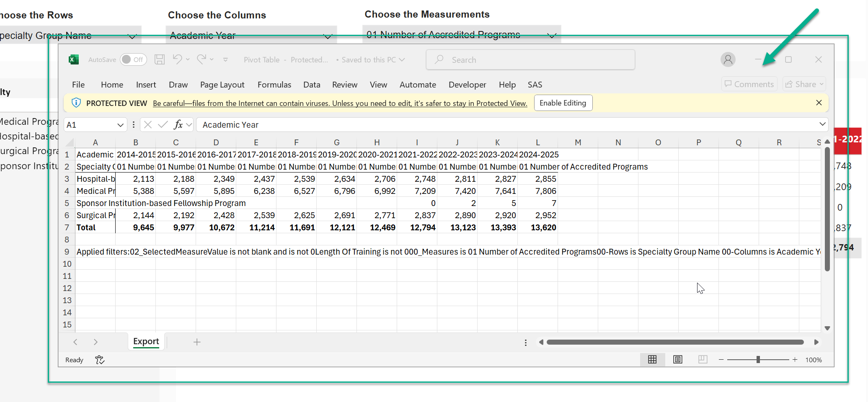Click the zoom out minus button

721,360
